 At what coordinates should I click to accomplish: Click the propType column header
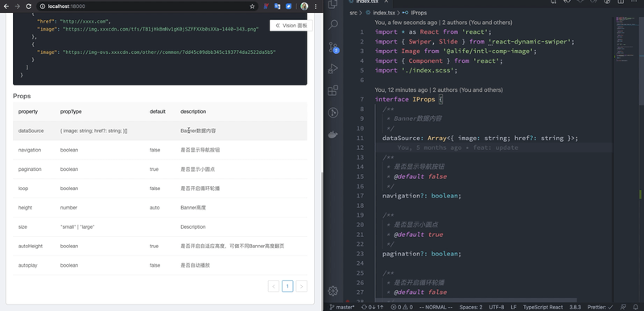click(x=71, y=112)
